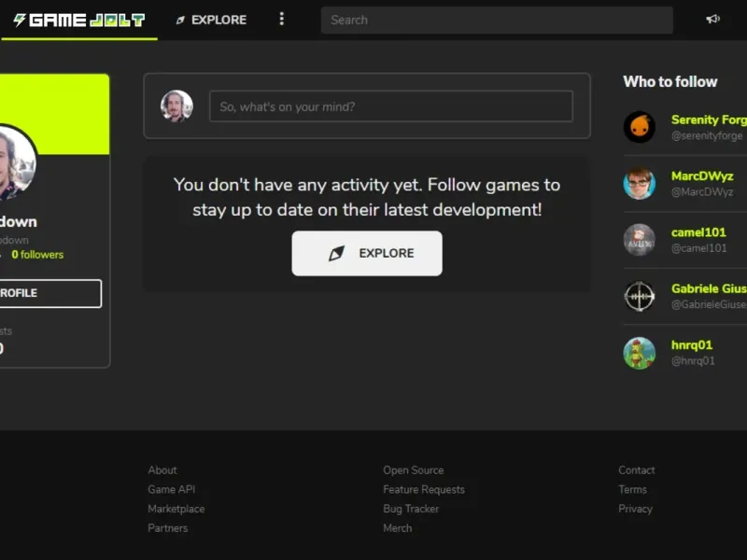Open the Bug Tracker footer link
This screenshot has width=747, height=560.
[411, 509]
